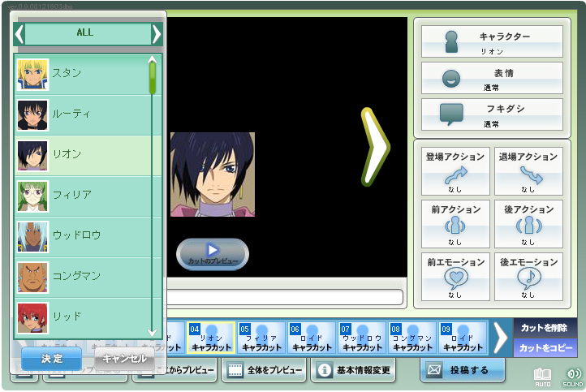Viewport: 586px width, 392px height.
Task: Go to previous category left of ALL
Action: pos(19,34)
